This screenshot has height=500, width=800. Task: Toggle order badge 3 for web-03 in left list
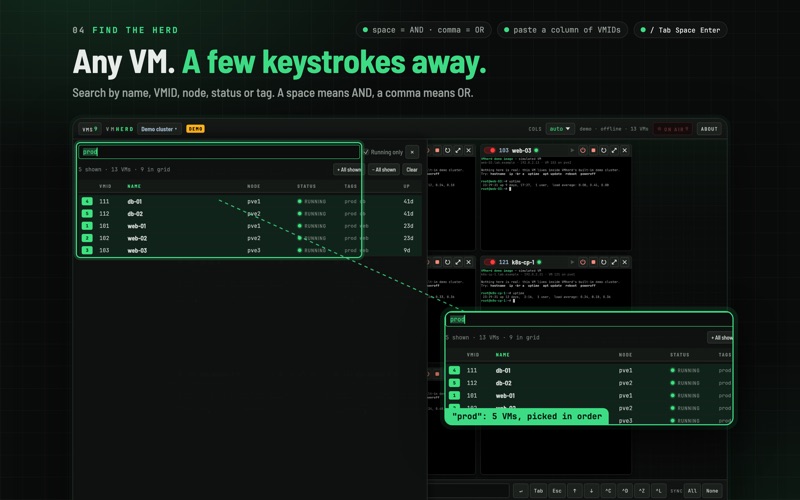tap(87, 251)
